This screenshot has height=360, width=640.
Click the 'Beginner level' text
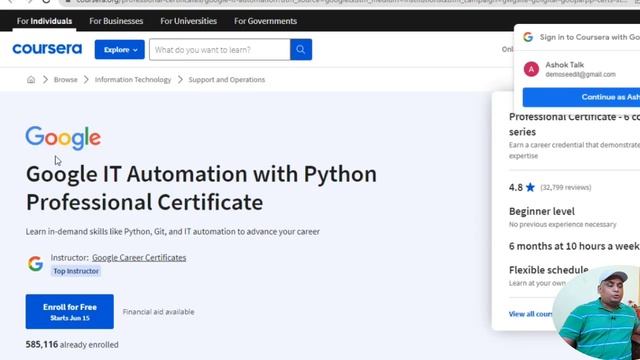[542, 211]
